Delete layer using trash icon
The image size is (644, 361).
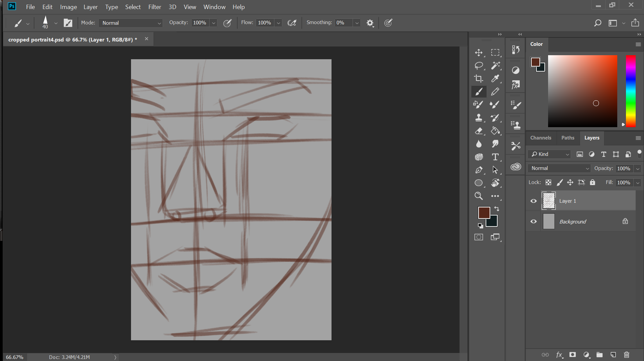[627, 355]
